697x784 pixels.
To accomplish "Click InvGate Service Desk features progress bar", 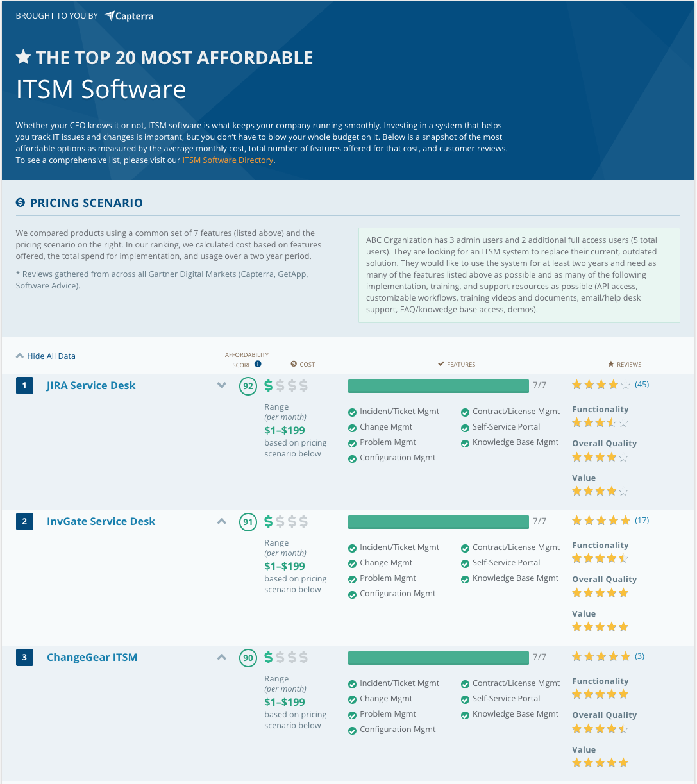I will (x=439, y=522).
